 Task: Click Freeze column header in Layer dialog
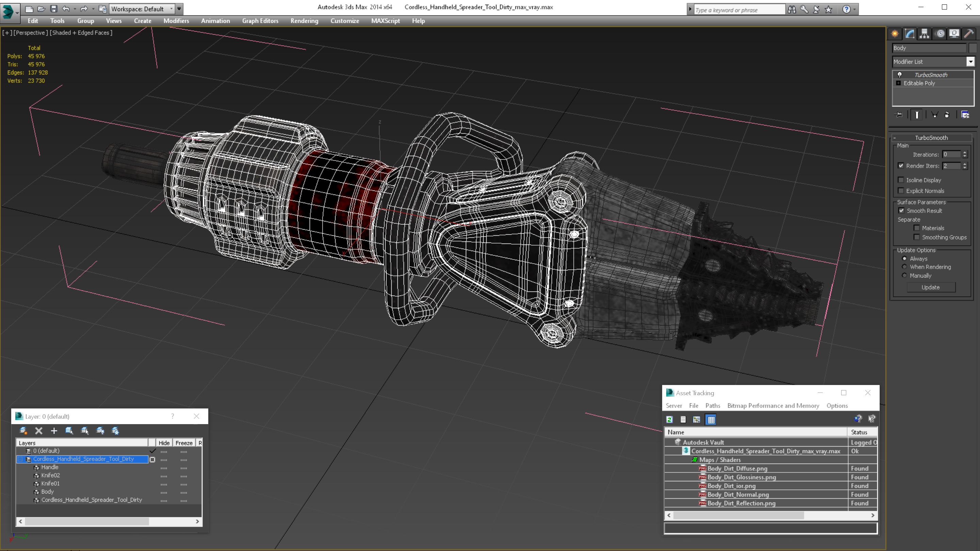click(184, 443)
